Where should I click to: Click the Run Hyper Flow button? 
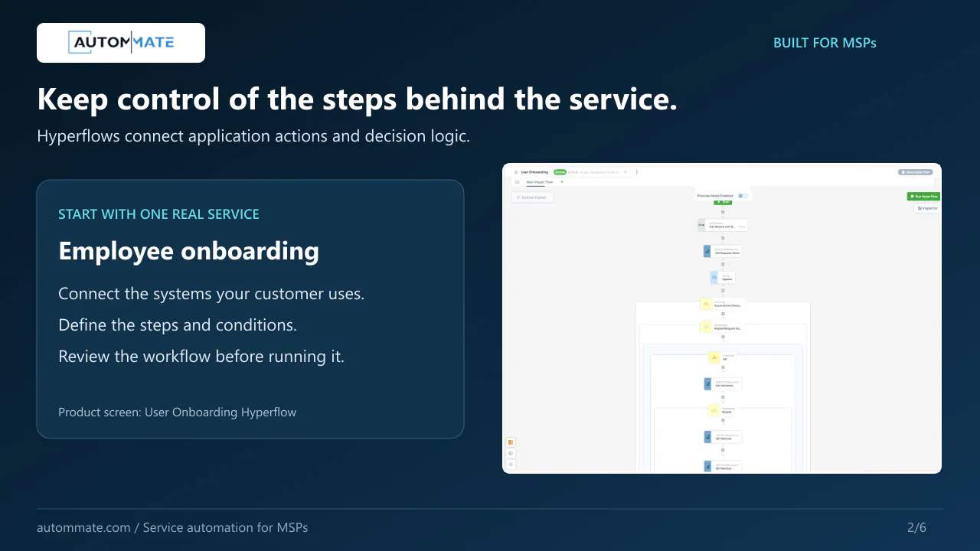pyautogui.click(x=923, y=197)
